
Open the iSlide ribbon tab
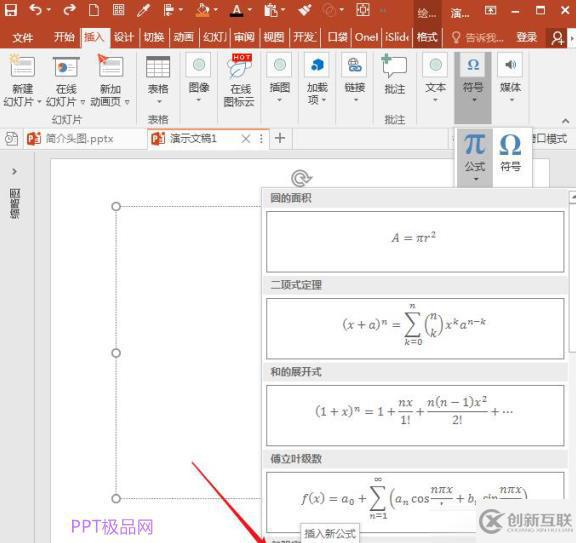[397, 37]
